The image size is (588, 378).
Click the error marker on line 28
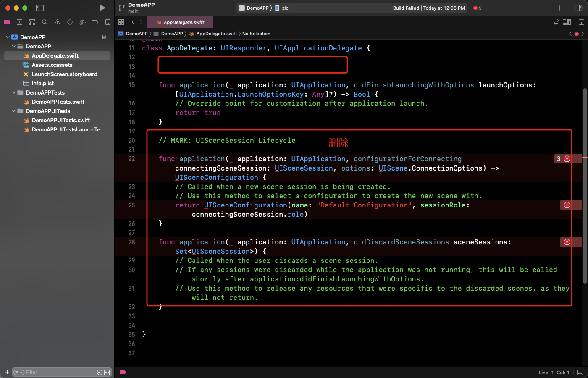(567, 242)
